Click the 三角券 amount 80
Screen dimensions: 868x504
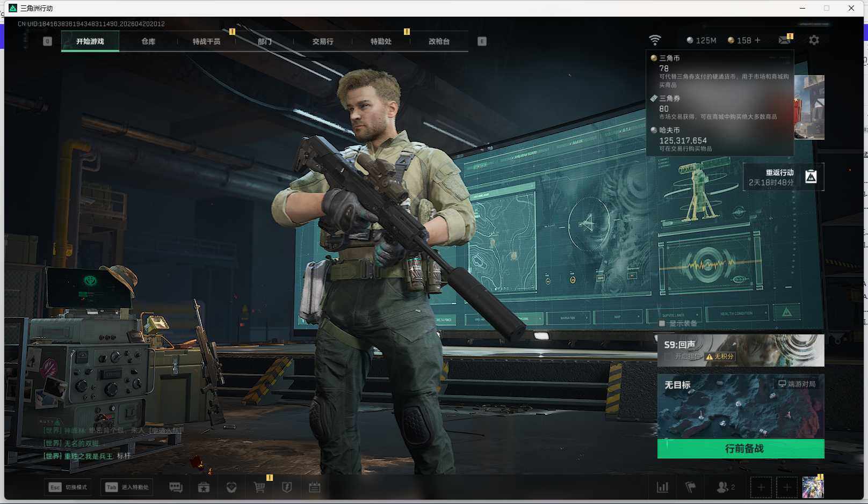click(x=664, y=108)
